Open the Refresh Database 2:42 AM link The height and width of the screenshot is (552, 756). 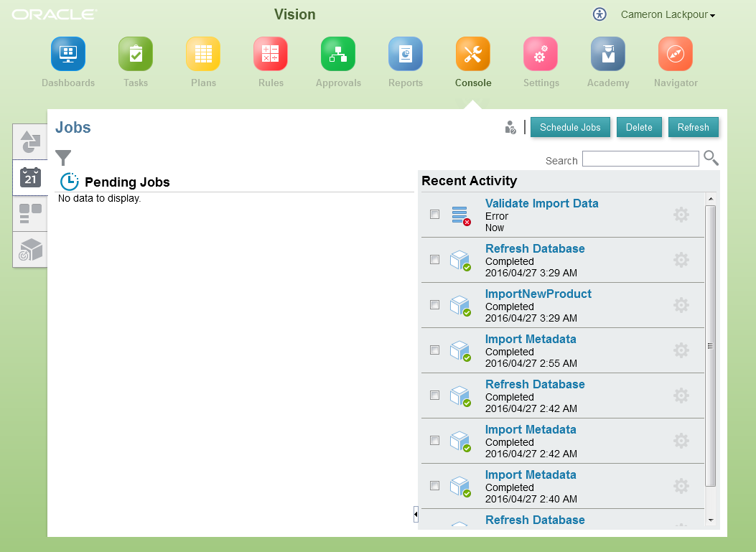coord(535,384)
